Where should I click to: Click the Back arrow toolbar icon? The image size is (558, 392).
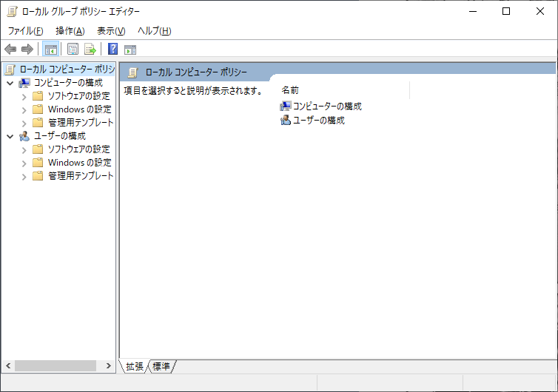pos(10,50)
